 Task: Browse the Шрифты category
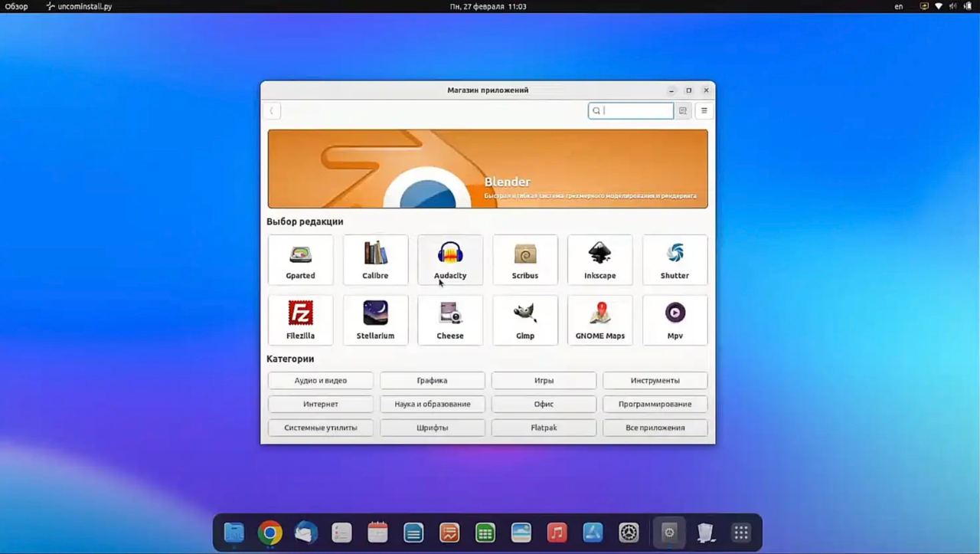[433, 428]
